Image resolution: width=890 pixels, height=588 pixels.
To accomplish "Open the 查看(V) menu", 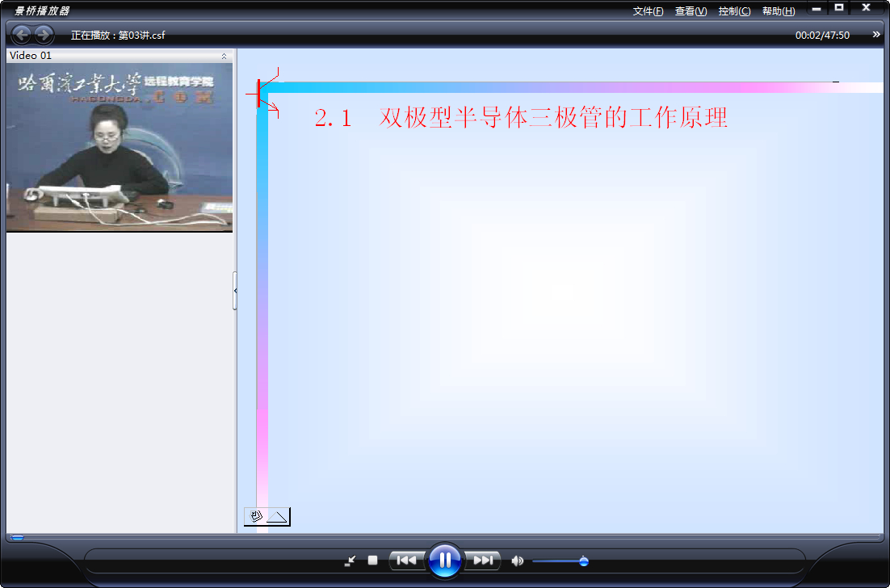I will pos(691,10).
